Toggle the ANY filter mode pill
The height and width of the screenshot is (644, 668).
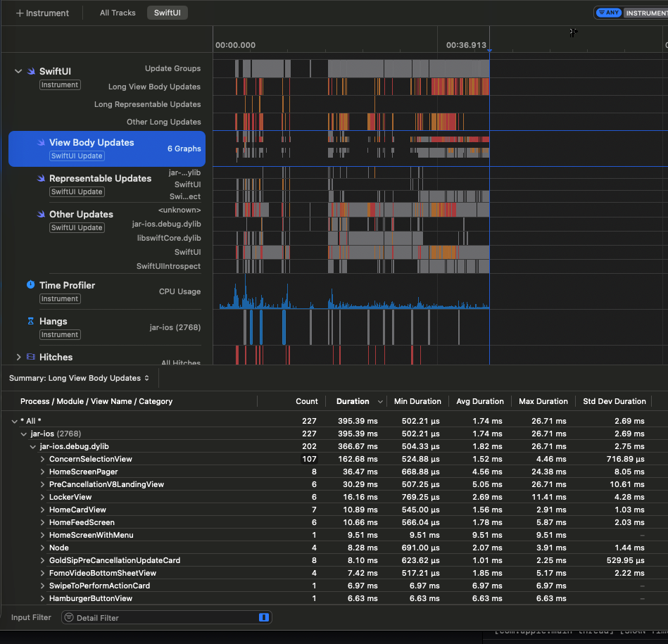pyautogui.click(x=609, y=13)
